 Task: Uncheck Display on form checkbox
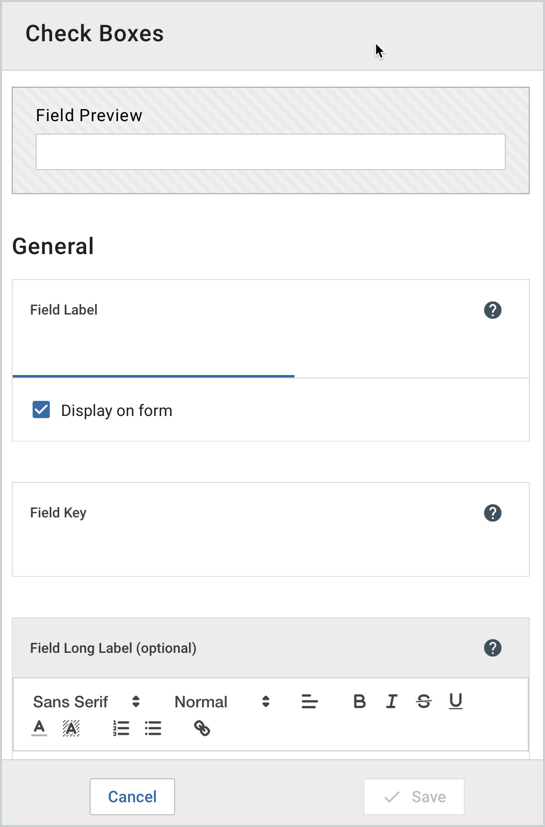41,410
